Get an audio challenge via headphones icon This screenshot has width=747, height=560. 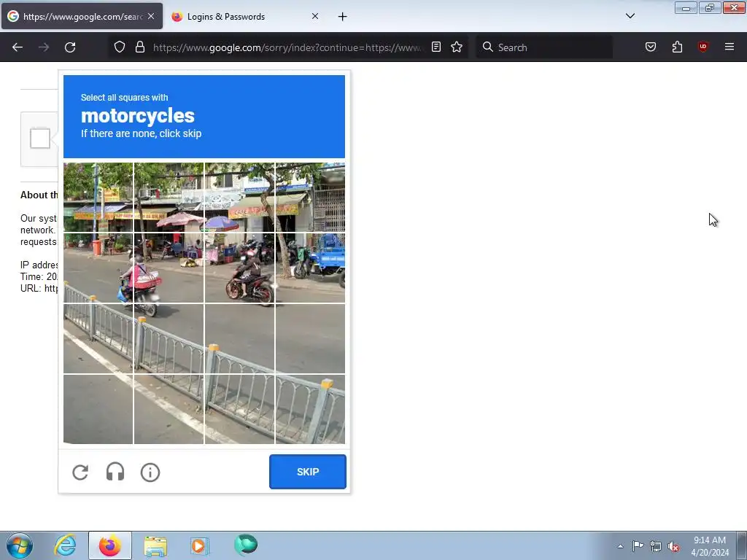pos(115,472)
